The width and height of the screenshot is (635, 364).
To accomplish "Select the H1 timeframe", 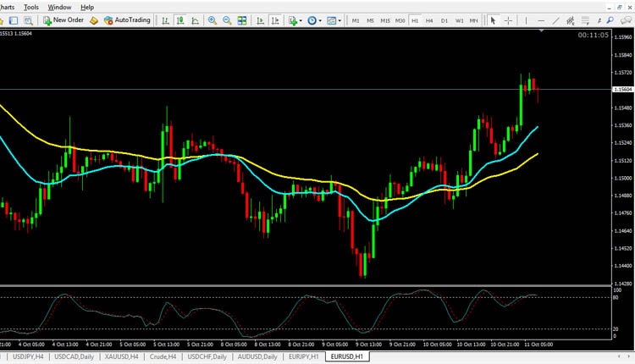I will (x=415, y=20).
